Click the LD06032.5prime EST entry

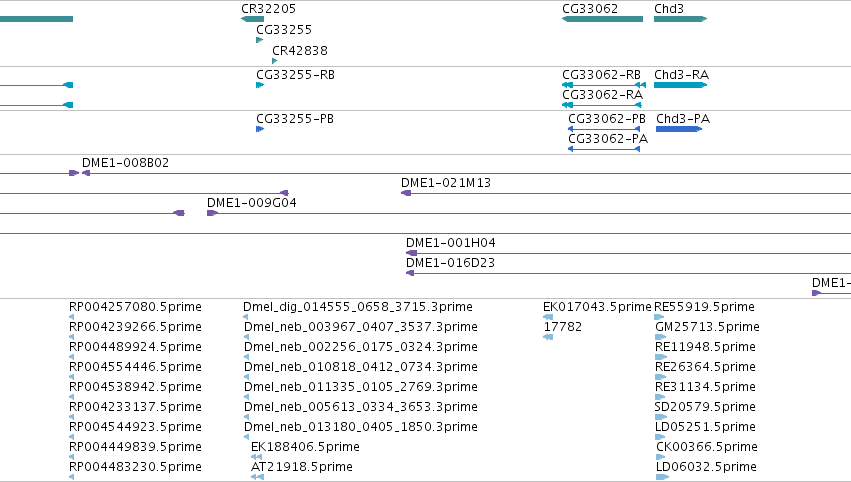point(706,467)
